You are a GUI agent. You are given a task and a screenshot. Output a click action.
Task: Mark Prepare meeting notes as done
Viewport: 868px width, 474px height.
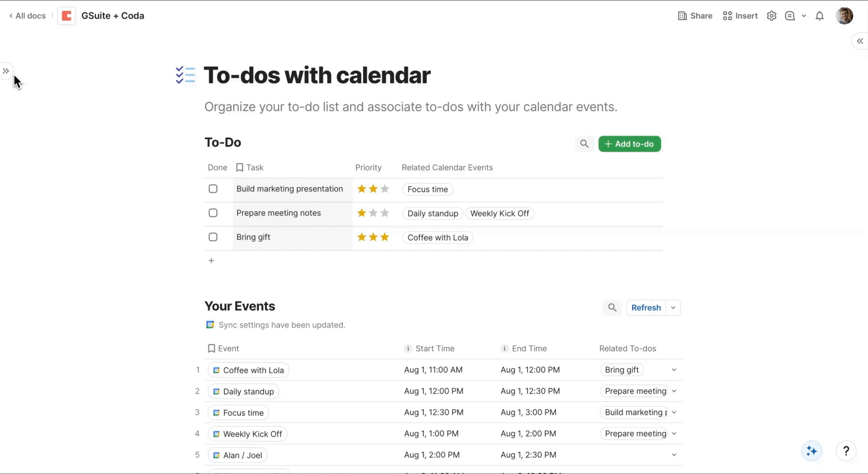click(x=213, y=213)
